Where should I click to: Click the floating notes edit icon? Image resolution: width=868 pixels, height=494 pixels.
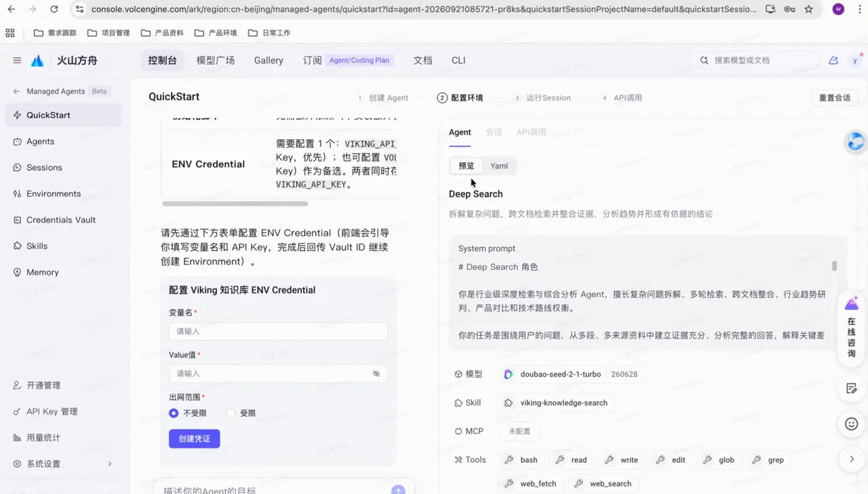click(852, 389)
